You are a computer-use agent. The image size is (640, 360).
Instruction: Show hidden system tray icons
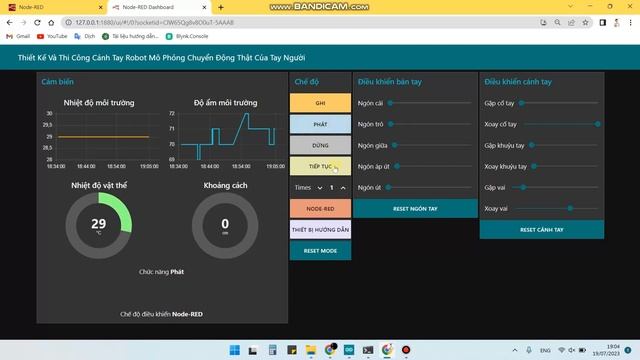click(515, 350)
